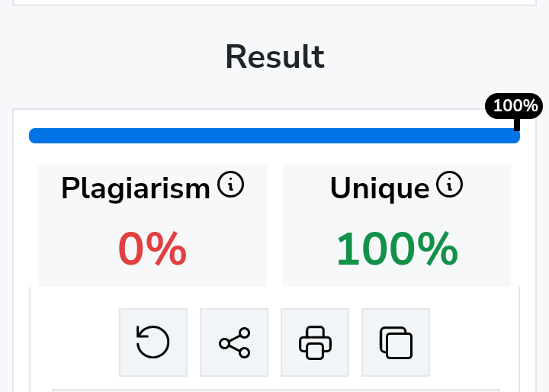Click blank space left of the restart button

click(x=75, y=342)
